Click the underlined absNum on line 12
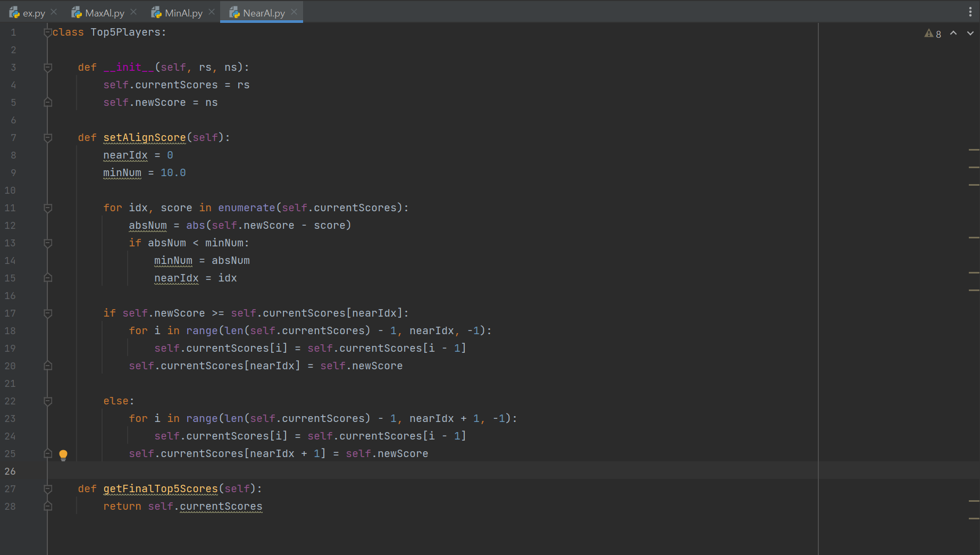980x555 pixels. 148,225
